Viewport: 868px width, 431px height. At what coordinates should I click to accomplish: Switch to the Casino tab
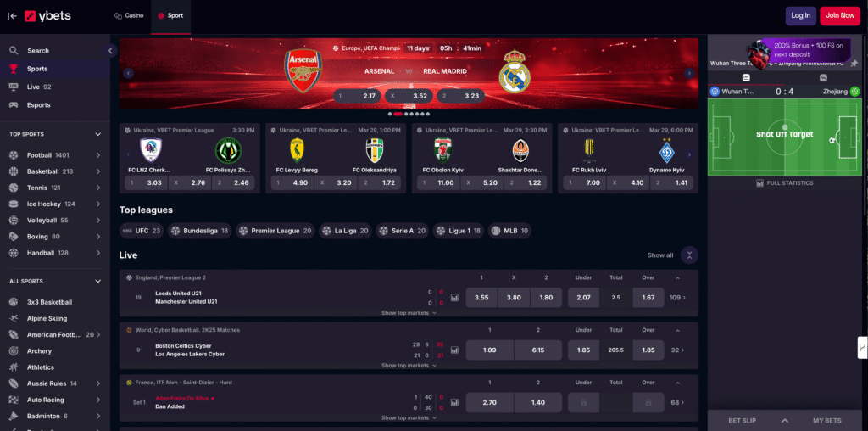pyautogui.click(x=129, y=15)
